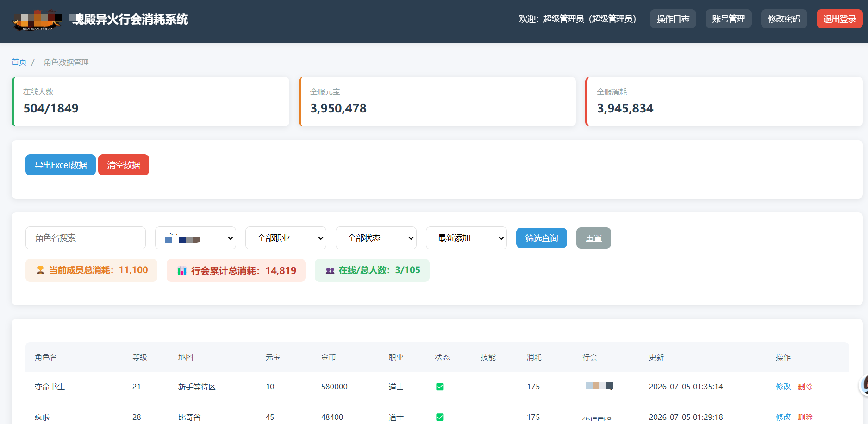Click the 角色名 column header
This screenshot has width=868, height=424.
tap(46, 357)
